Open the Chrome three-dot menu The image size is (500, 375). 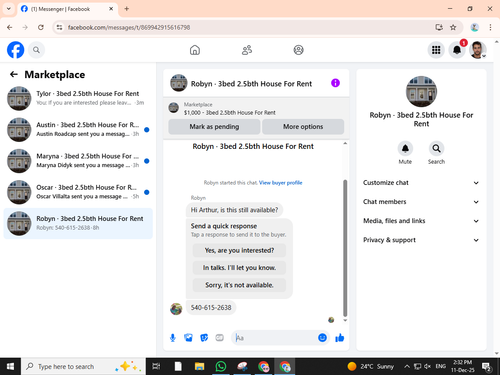(490, 27)
